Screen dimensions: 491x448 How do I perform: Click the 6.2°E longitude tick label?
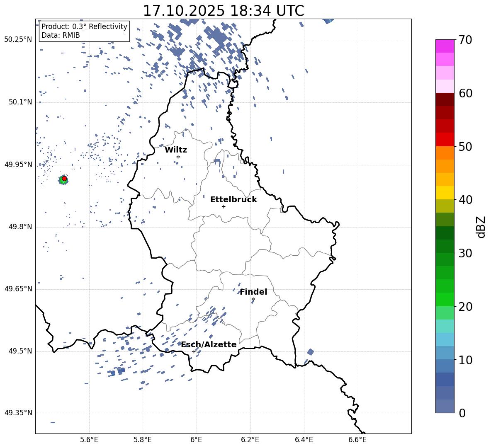pyautogui.click(x=250, y=440)
